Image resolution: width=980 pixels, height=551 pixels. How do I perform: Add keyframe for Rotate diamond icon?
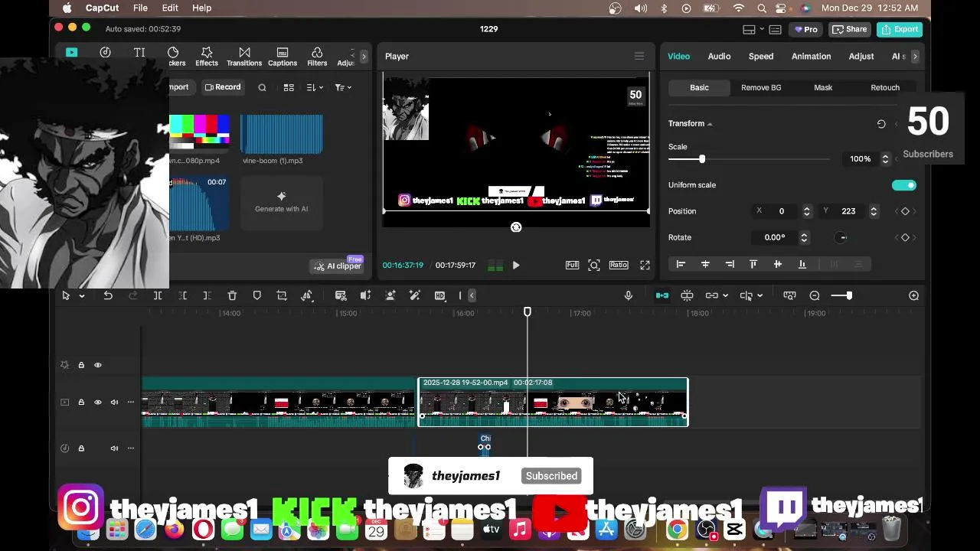tap(905, 237)
